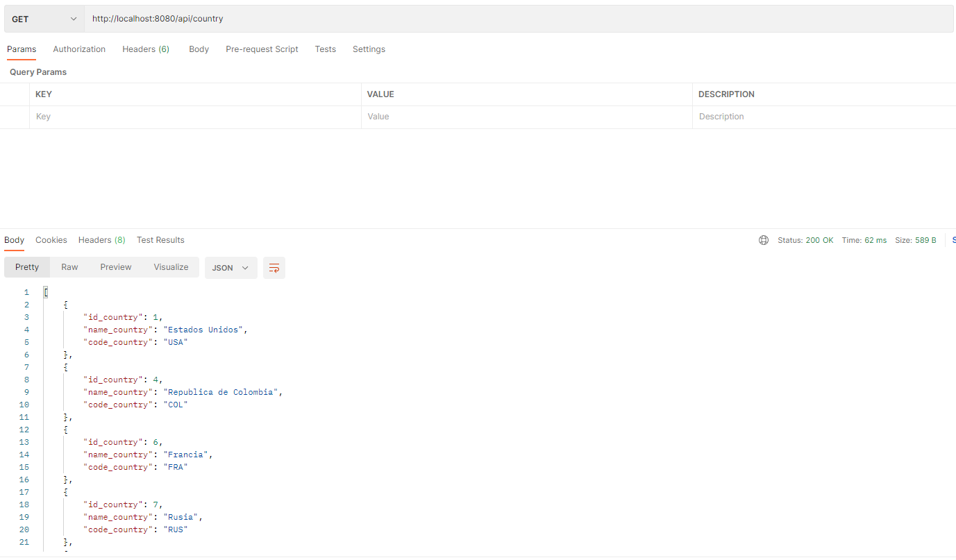Click the network information globe icon
This screenshot has width=956, height=560.
(764, 239)
